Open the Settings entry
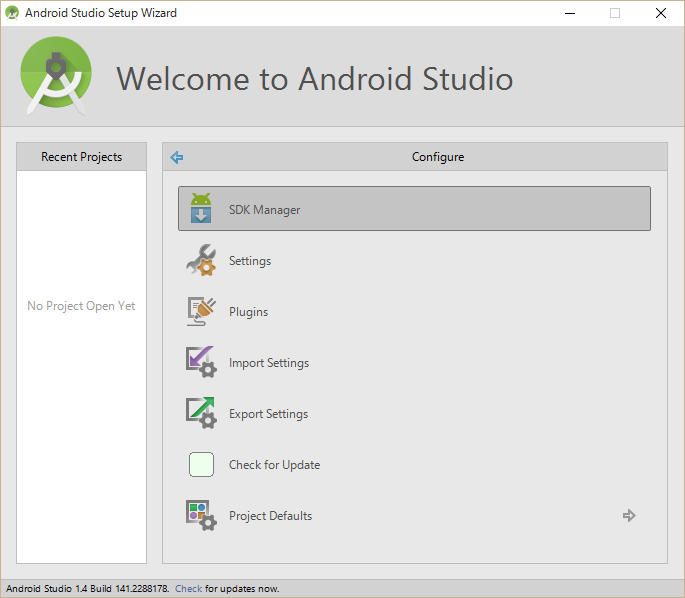Image resolution: width=685 pixels, height=598 pixels. pos(414,260)
